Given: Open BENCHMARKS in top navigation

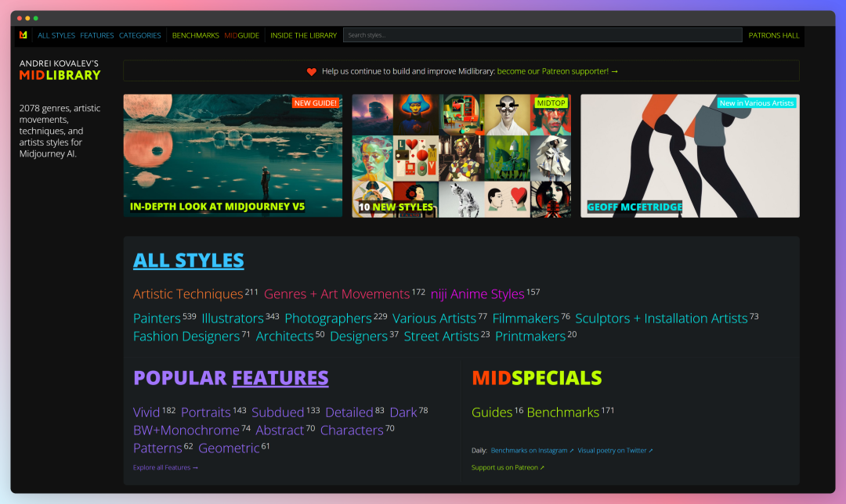Looking at the screenshot, I should coord(195,35).
